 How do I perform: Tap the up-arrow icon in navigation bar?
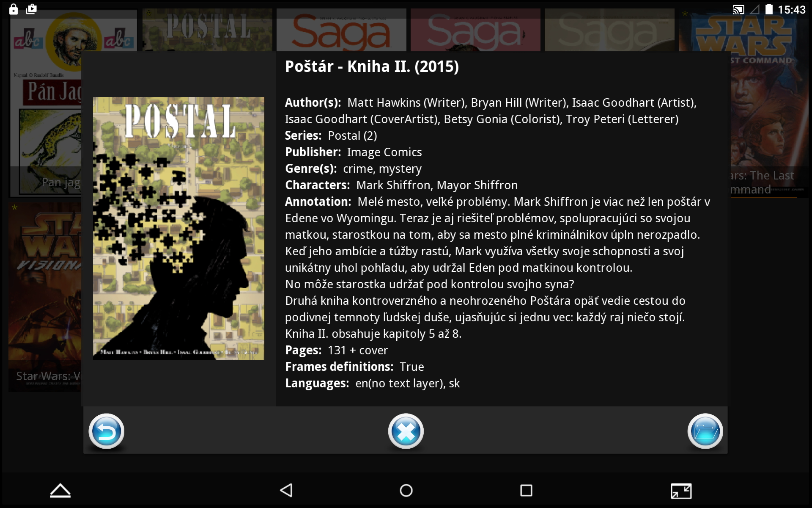[60, 490]
